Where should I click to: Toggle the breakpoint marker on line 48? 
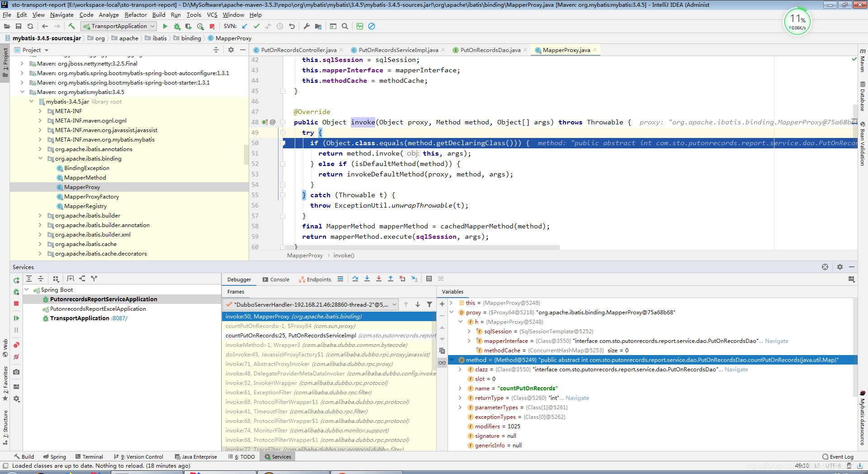tap(264, 122)
